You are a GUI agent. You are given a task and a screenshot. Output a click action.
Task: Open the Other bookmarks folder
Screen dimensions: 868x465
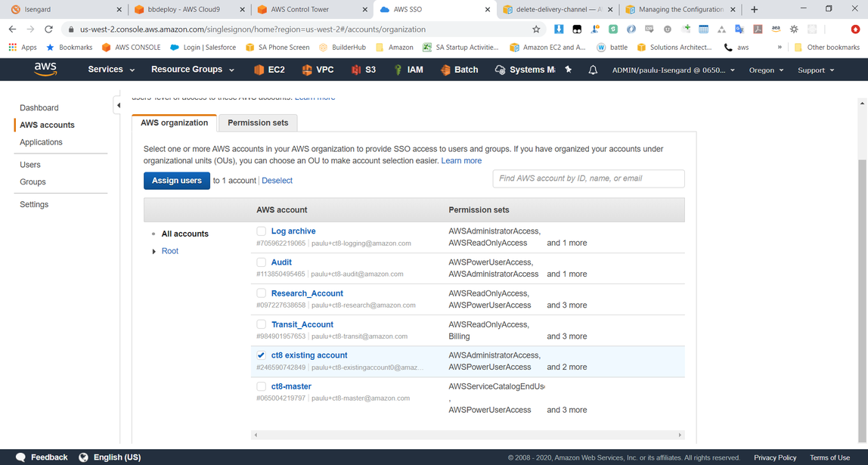pos(826,47)
